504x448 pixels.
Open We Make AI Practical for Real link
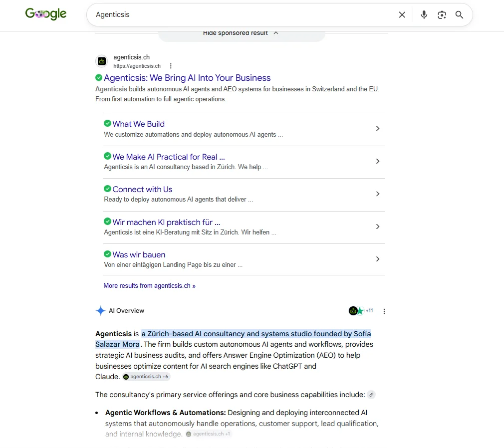click(169, 157)
